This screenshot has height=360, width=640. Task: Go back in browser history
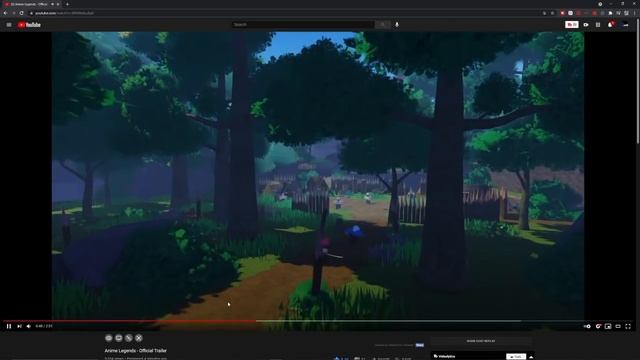pos(5,13)
